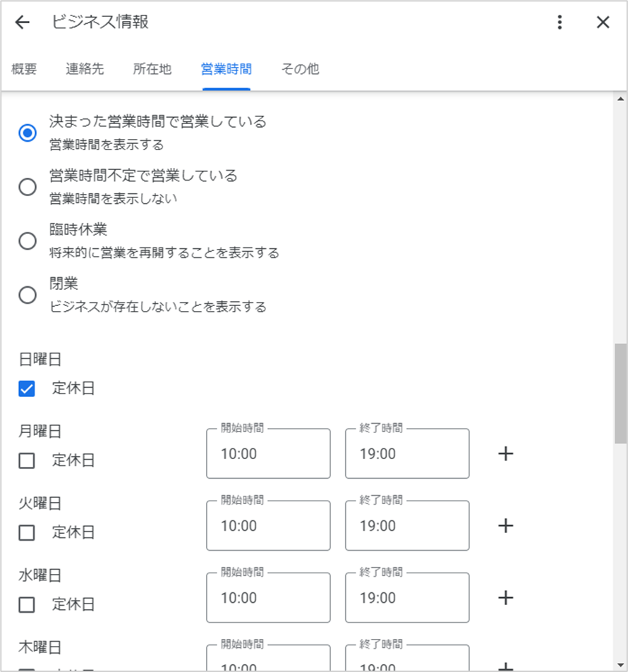Click the 日曜日 day label
Image resolution: width=628 pixels, height=672 pixels.
40,359
